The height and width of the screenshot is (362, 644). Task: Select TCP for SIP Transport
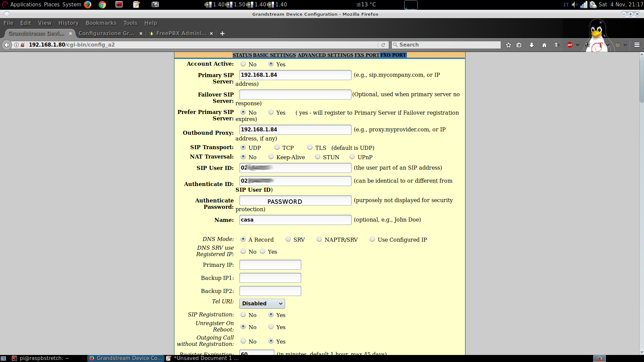[277, 147]
